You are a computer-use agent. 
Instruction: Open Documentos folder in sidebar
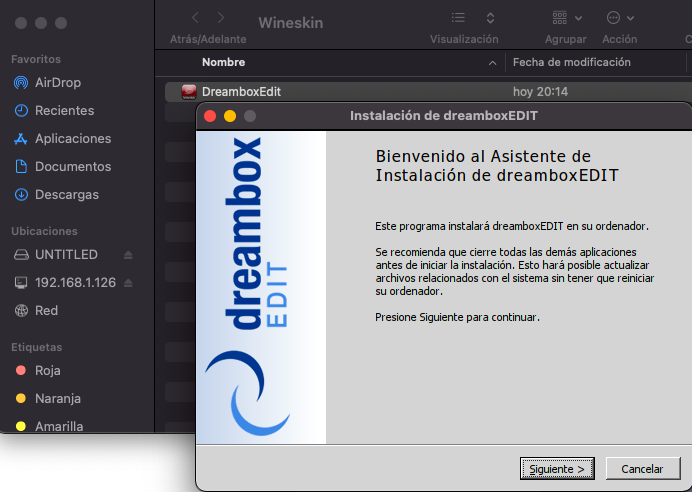[x=72, y=167]
